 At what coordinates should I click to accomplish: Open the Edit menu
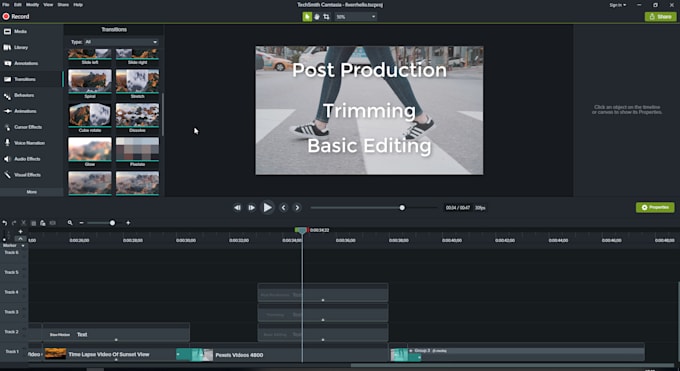coord(18,5)
